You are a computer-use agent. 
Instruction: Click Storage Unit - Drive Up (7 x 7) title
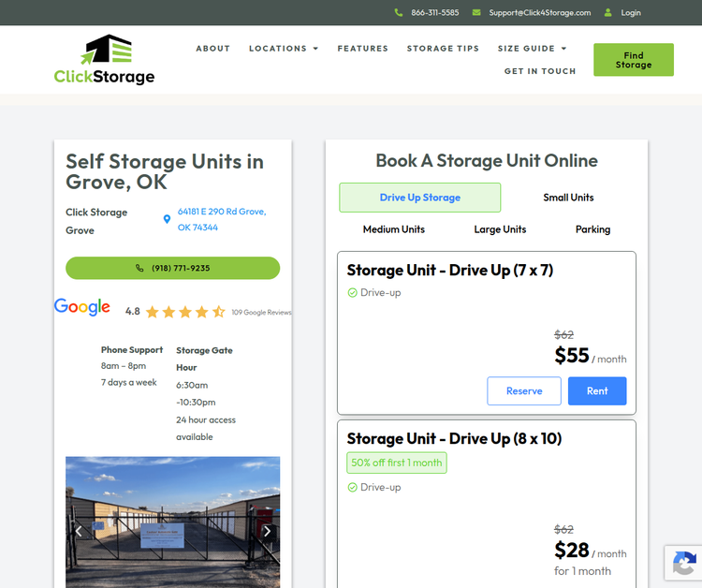point(450,270)
